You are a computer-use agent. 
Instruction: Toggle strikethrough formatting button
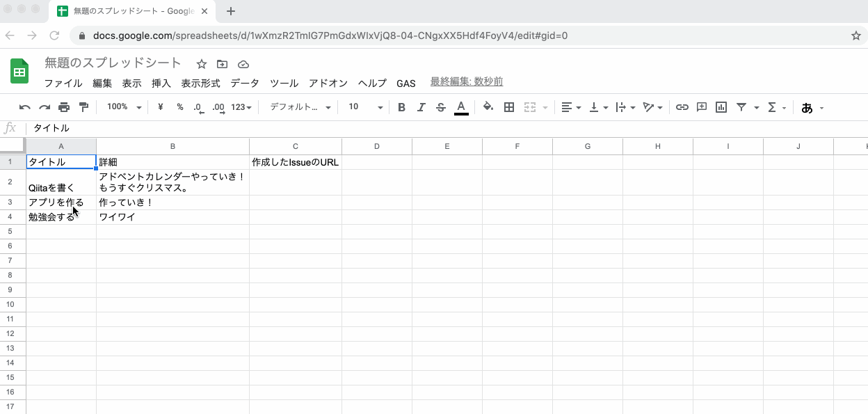440,107
